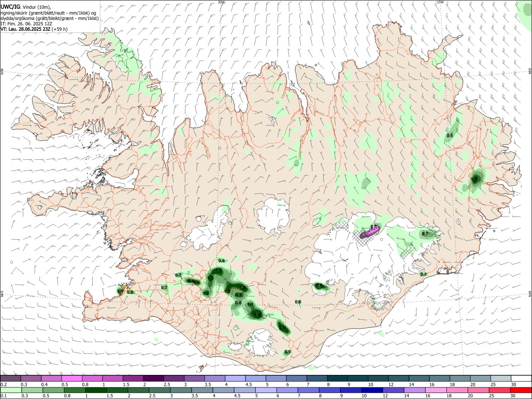The width and height of the screenshot is (532, 399).
Task: Select the rain swatch between 2.5 and 3
Action: 160,390
